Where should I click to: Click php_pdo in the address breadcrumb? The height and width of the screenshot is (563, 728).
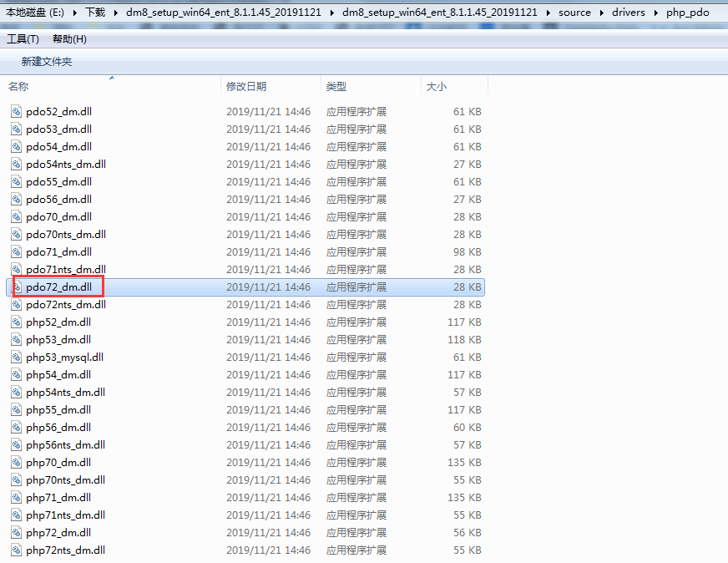click(688, 13)
